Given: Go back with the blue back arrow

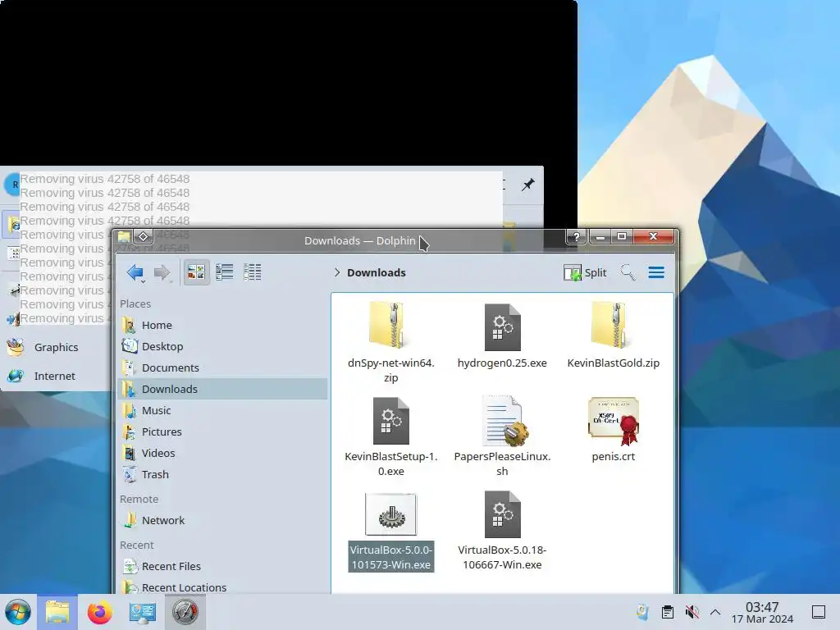Looking at the screenshot, I should click(x=135, y=272).
